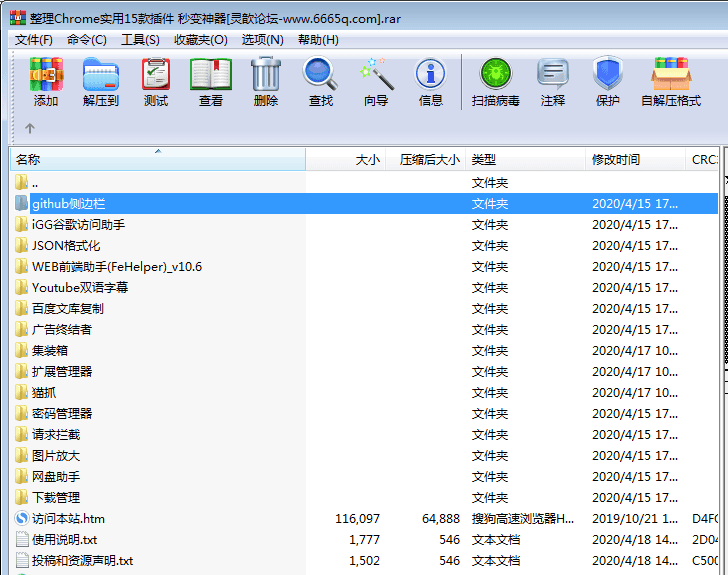The height and width of the screenshot is (575, 728).
Task: Sort by 大小 column header
Action: [x=345, y=160]
